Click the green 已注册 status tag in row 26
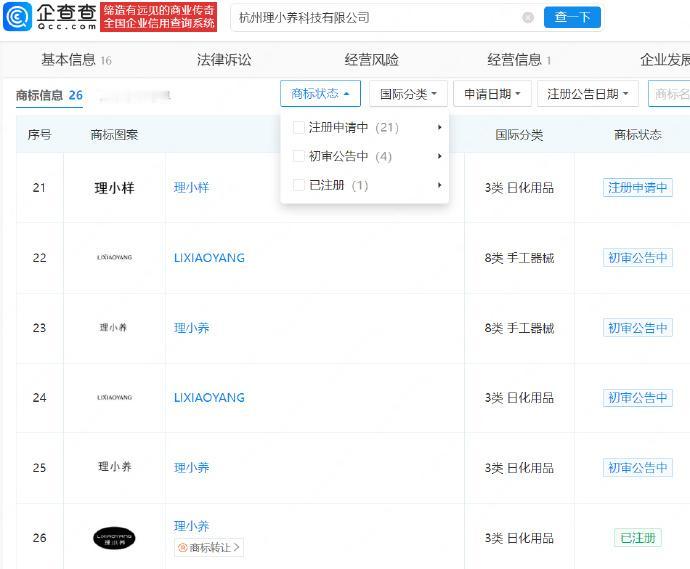Viewport: 690px width, 569px height. click(638, 538)
